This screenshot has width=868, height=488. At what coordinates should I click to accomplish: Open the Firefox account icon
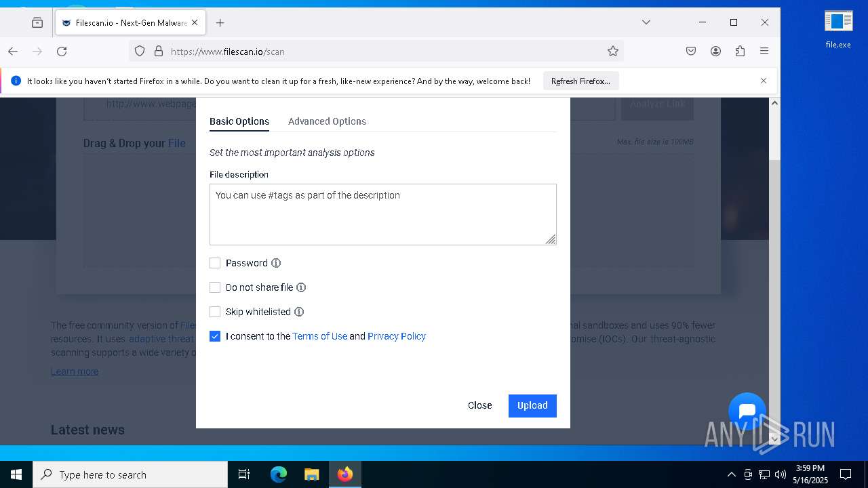[715, 51]
